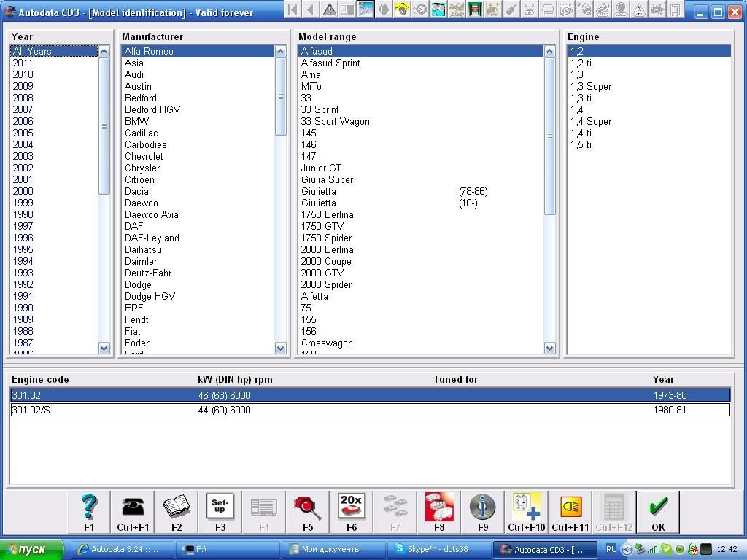747x560 pixels.
Task: Open the F6 20x recent vehicles icon
Action: click(352, 512)
